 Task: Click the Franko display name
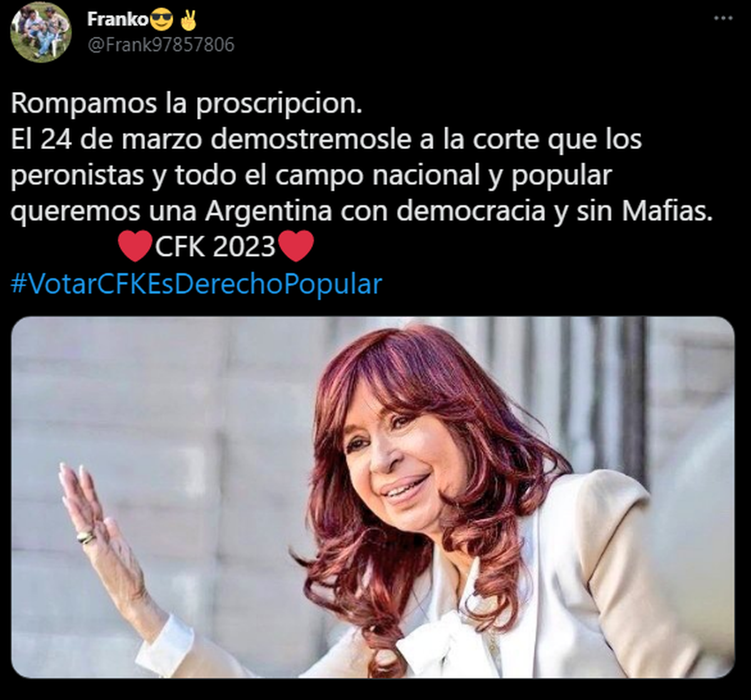click(x=118, y=19)
